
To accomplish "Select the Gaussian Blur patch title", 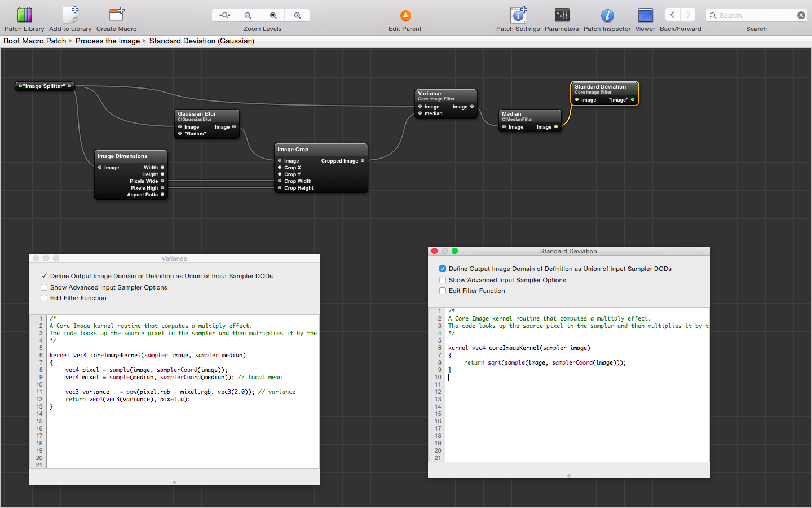I will click(x=197, y=114).
